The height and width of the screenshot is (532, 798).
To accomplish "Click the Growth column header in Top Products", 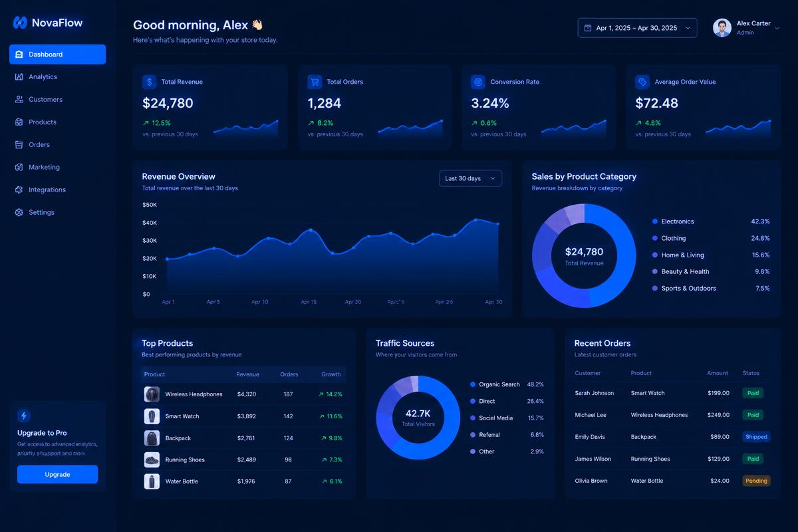I will [x=331, y=374].
